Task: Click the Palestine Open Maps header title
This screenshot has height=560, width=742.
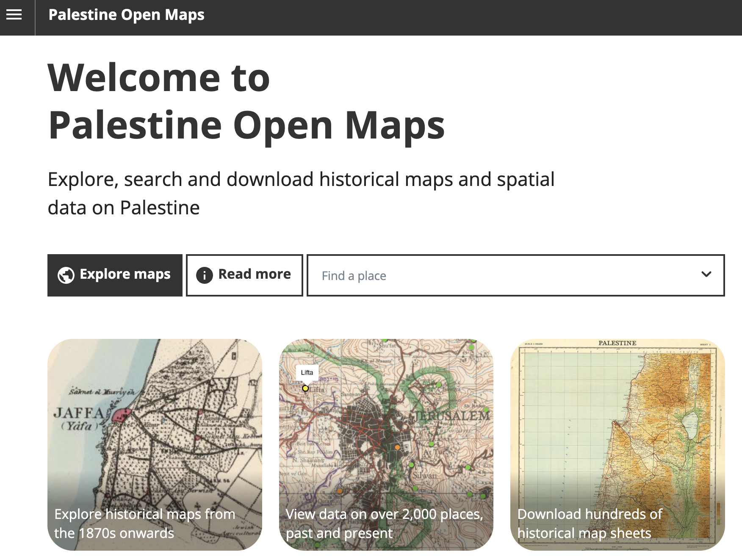Action: tap(126, 15)
